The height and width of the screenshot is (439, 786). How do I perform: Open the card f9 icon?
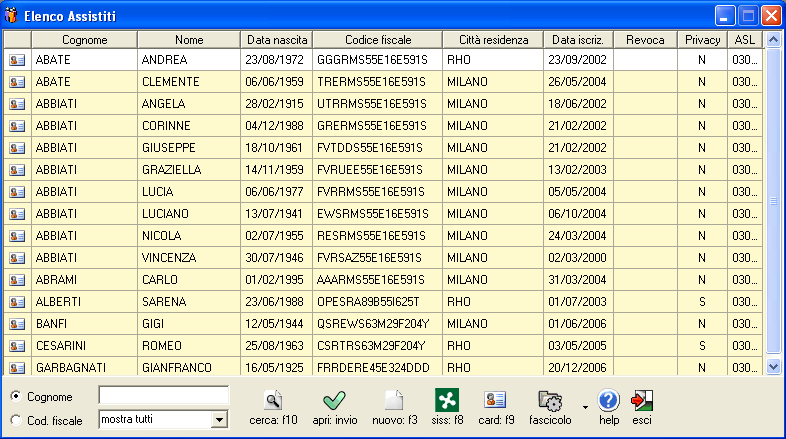click(495, 400)
